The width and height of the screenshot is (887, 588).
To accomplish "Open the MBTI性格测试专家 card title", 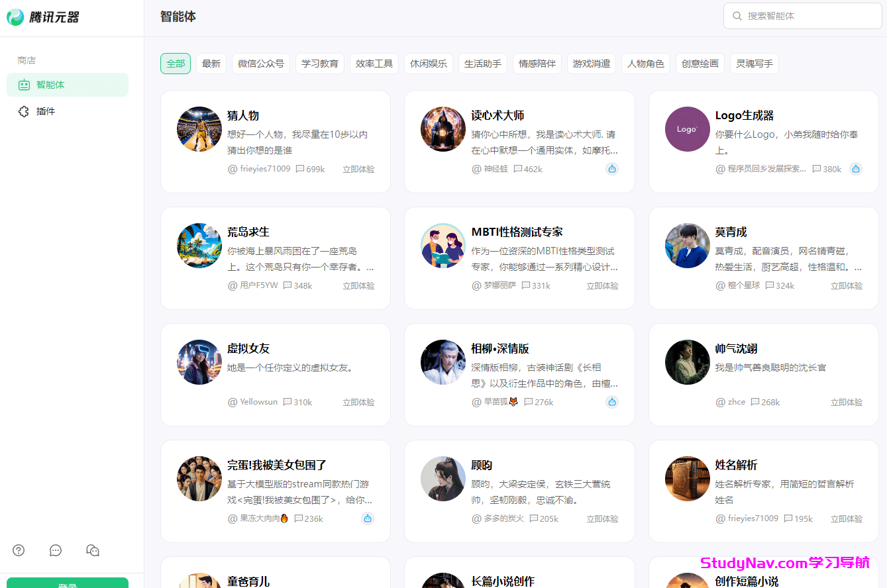I will point(517,232).
